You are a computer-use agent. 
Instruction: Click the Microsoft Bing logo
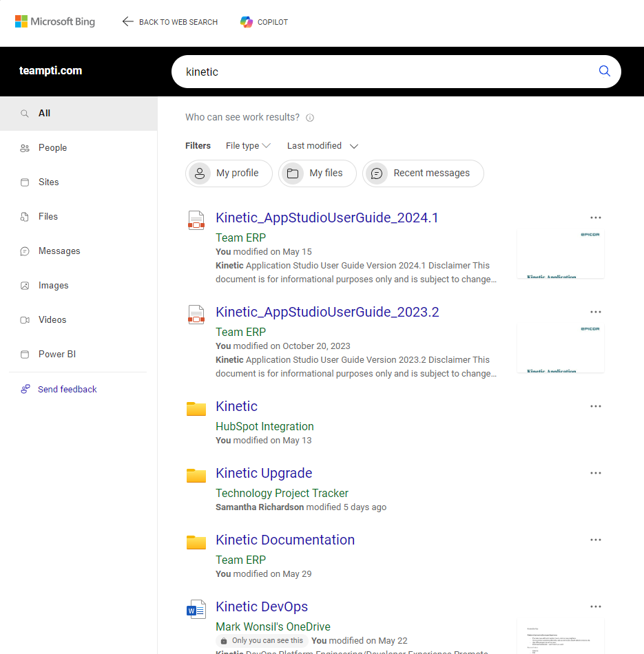(54, 22)
